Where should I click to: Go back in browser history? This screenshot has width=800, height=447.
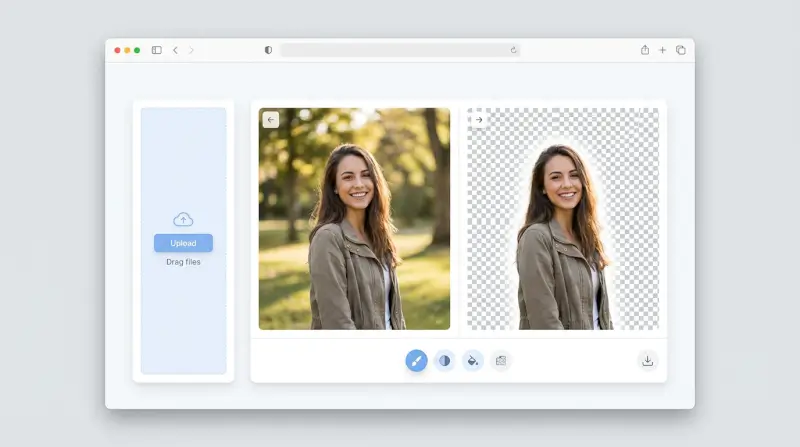[x=175, y=50]
